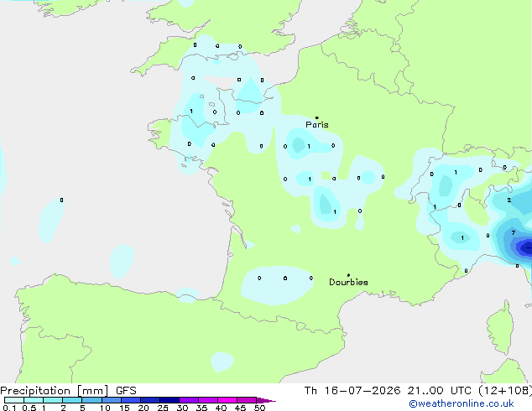Pick the legend swatch from 5 to 10
Viewport: 532px width, 411px height.
(x=91, y=400)
